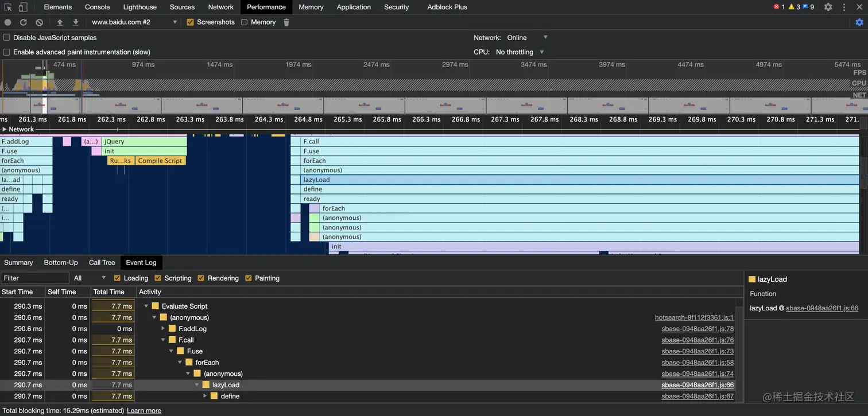Check Enable advanced paint instrumentation
868x416 pixels.
[x=7, y=52]
